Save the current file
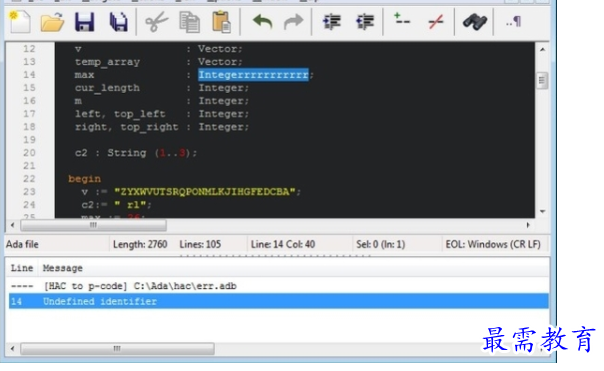This screenshot has width=604, height=371. point(84,22)
